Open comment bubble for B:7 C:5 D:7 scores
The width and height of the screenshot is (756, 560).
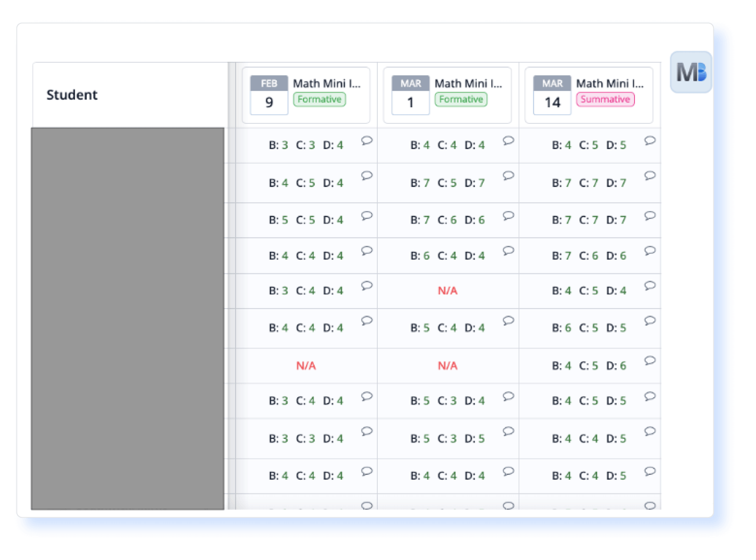click(508, 176)
